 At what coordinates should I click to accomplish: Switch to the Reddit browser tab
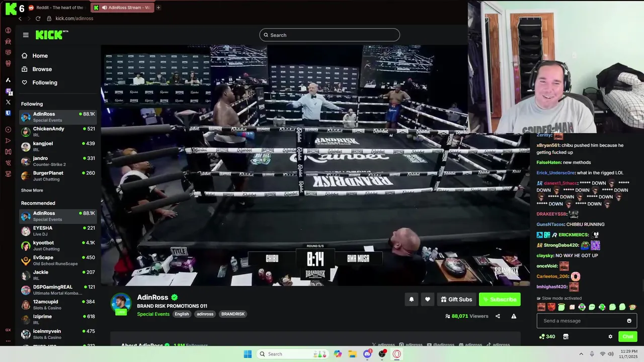pyautogui.click(x=56, y=8)
